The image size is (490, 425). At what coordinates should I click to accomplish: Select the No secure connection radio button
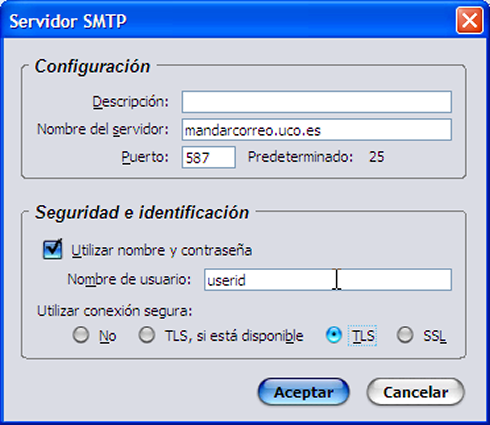point(81,335)
